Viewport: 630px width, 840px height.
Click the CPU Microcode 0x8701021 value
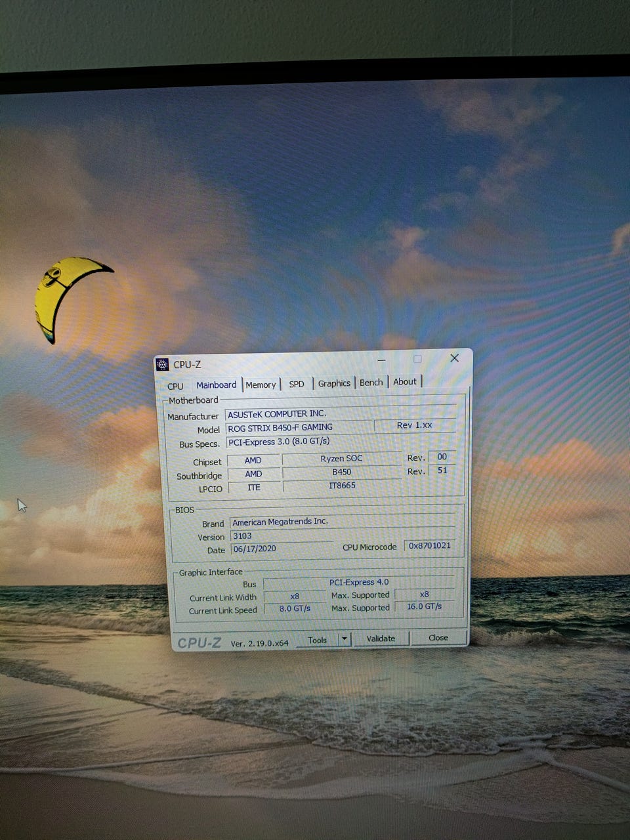pyautogui.click(x=429, y=545)
